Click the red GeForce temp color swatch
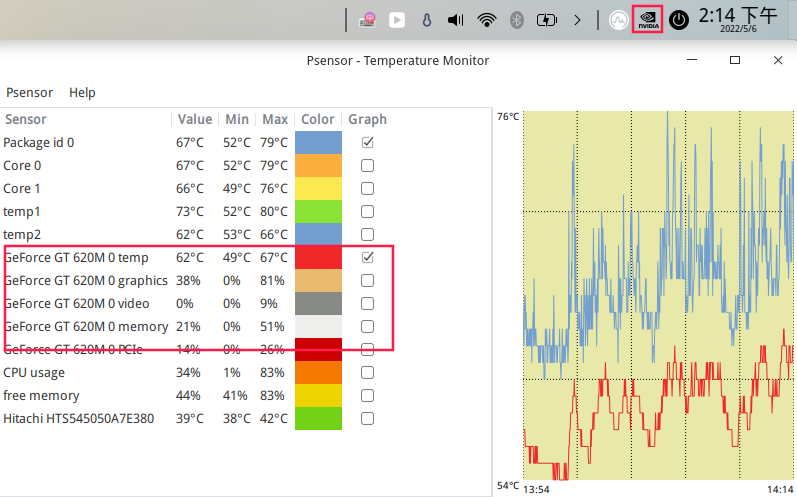 coord(318,257)
